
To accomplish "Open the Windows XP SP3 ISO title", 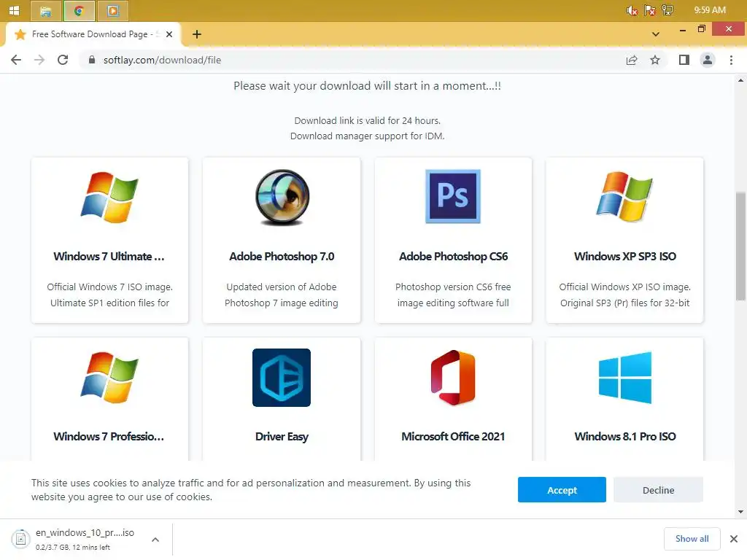I will (625, 256).
